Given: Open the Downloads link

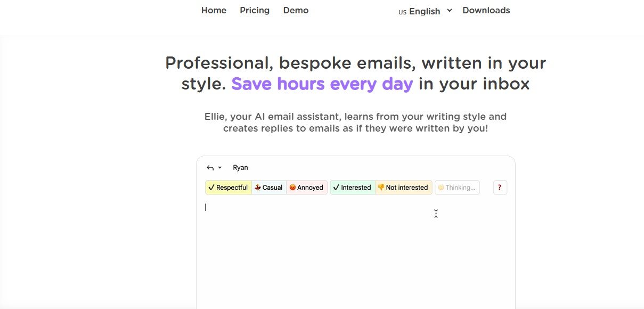Looking at the screenshot, I should click(486, 10).
